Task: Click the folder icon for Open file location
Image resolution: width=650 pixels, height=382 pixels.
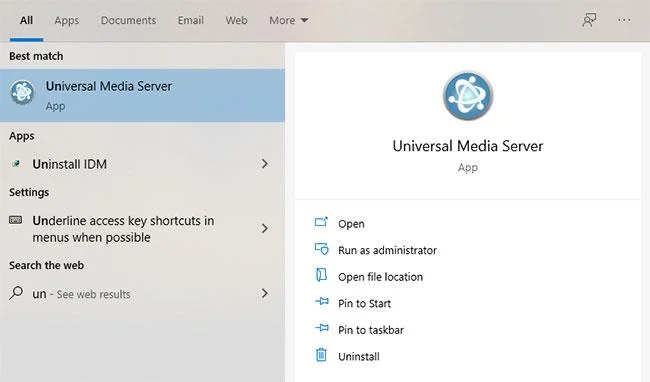Action: coord(321,275)
